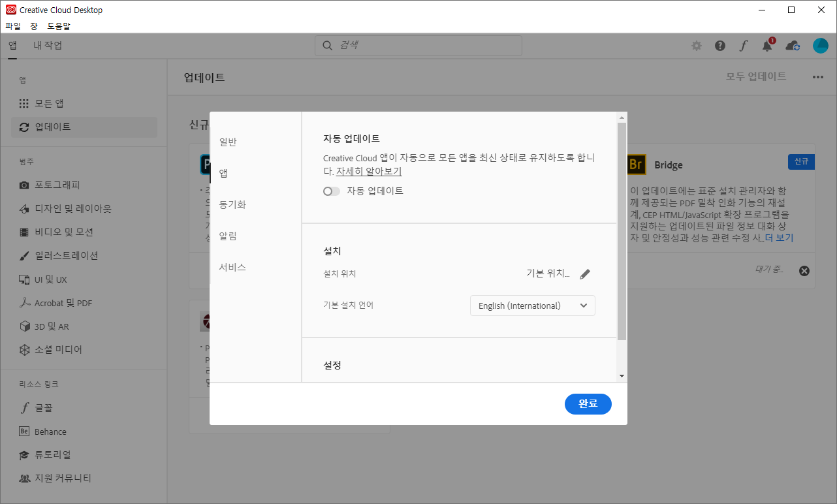Click the 소셜 미디어 icon

[24, 349]
